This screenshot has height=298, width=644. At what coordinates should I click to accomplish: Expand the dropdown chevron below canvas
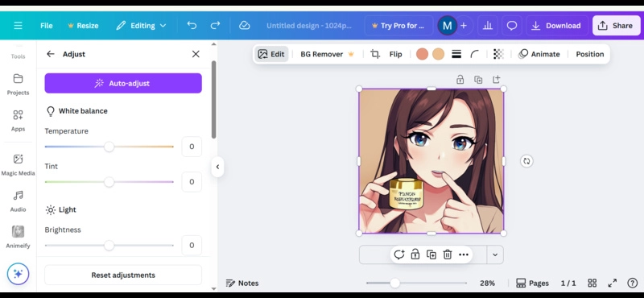(x=495, y=255)
